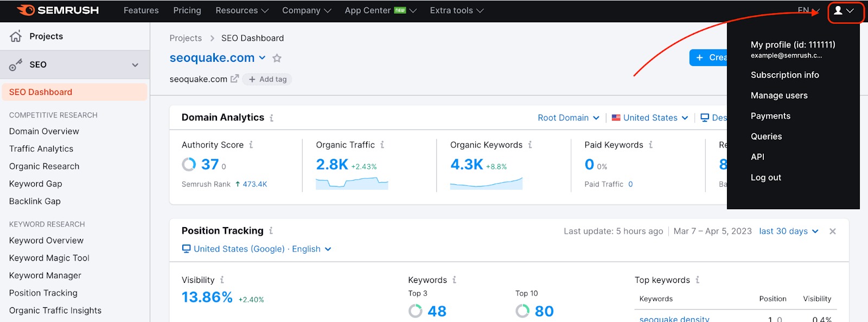Screen dimensions: 868x322
Task: Open the United States country dropdown
Action: tap(650, 118)
